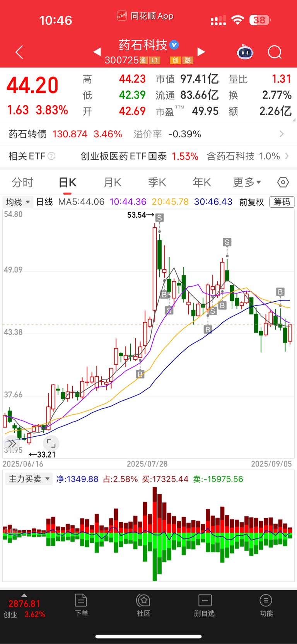Go to previous stock with left triangle
This screenshot has height=644, width=297.
[97, 51]
